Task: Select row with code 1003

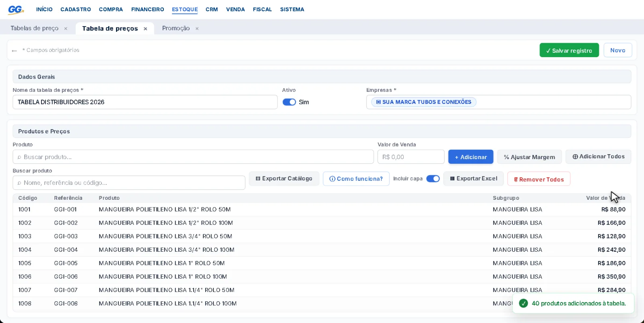Action: [322, 236]
